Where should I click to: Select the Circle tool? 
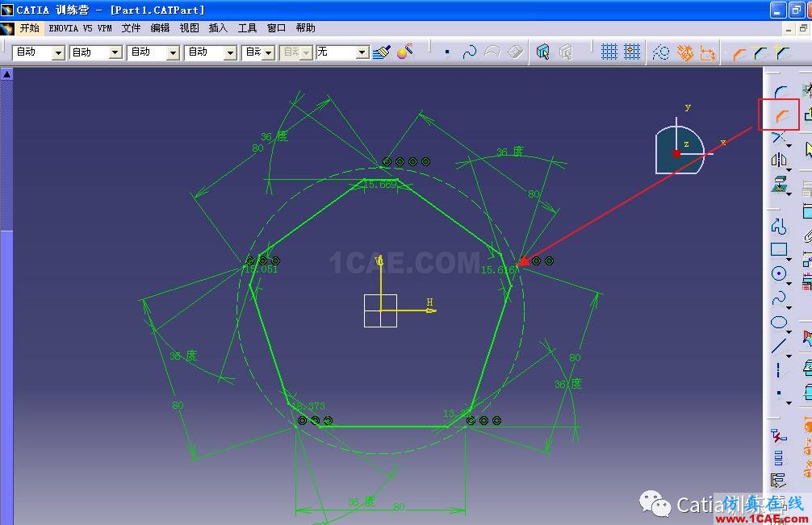click(778, 273)
